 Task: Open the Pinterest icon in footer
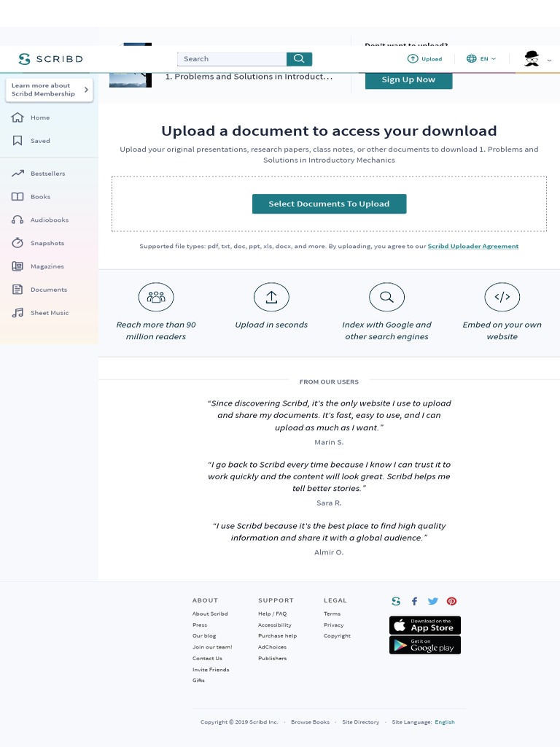click(451, 601)
